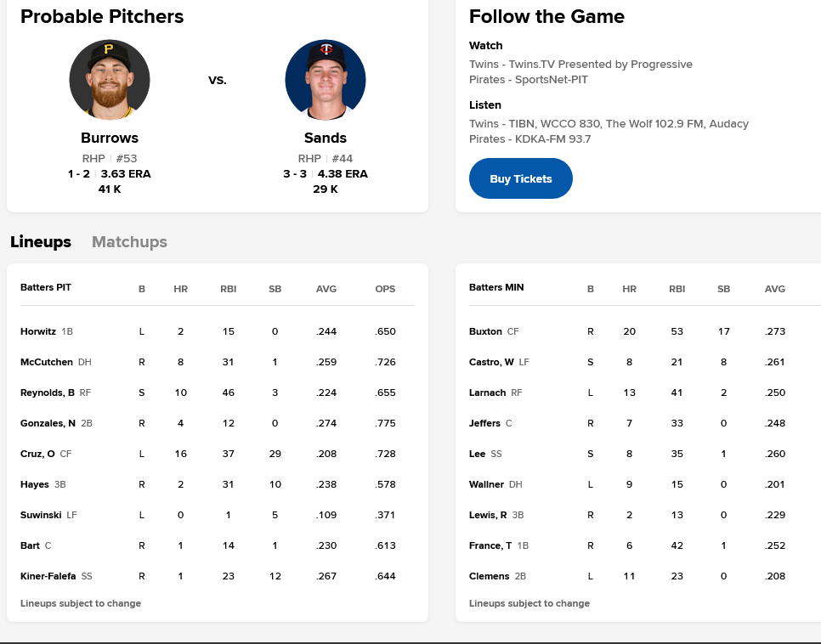Open France, T player profile
821x644 pixels.
point(490,545)
